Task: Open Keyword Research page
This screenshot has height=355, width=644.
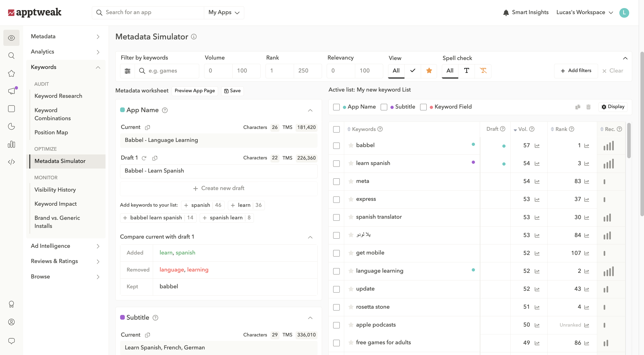Action: [58, 96]
